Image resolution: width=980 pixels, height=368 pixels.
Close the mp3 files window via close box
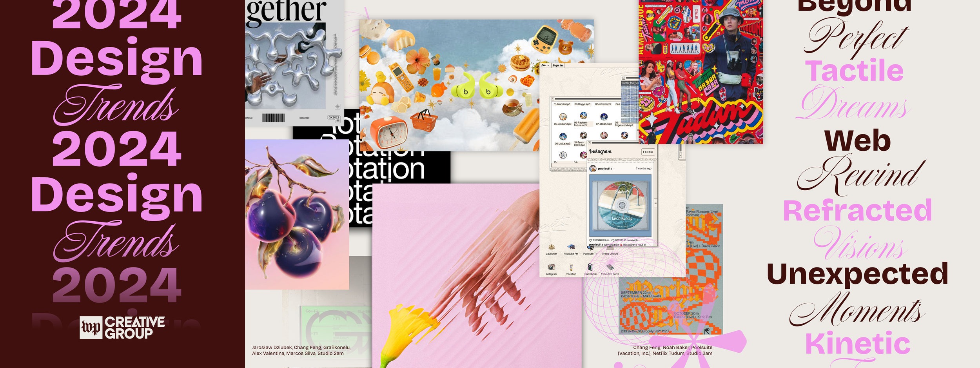point(552,99)
